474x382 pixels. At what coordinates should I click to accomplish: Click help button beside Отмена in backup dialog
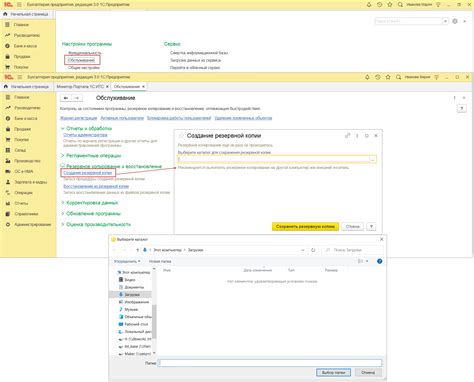click(x=371, y=227)
